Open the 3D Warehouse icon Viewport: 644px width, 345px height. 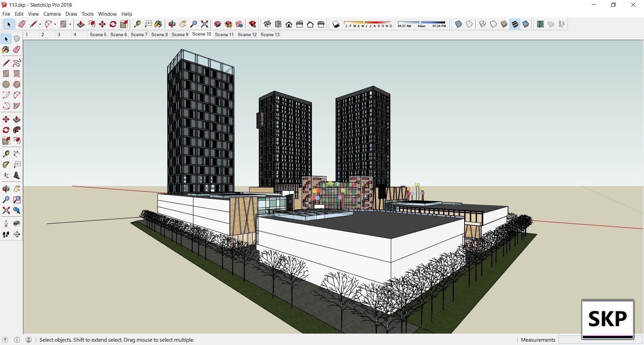pyautogui.click(x=218, y=24)
